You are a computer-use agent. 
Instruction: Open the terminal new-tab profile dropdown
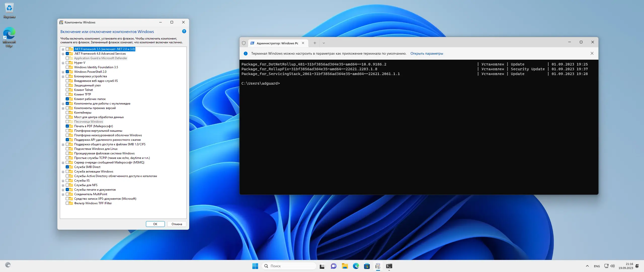[324, 43]
